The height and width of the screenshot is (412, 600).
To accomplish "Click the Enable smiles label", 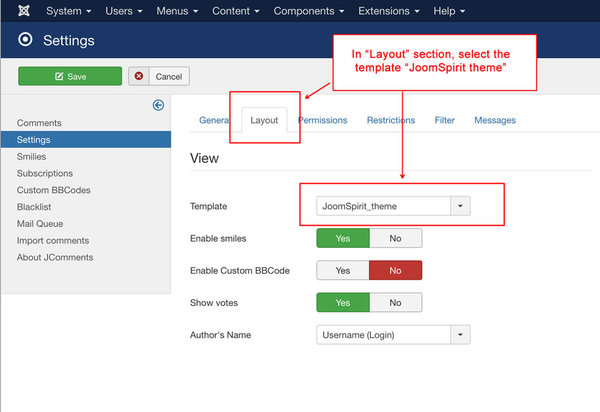I will tap(218, 238).
